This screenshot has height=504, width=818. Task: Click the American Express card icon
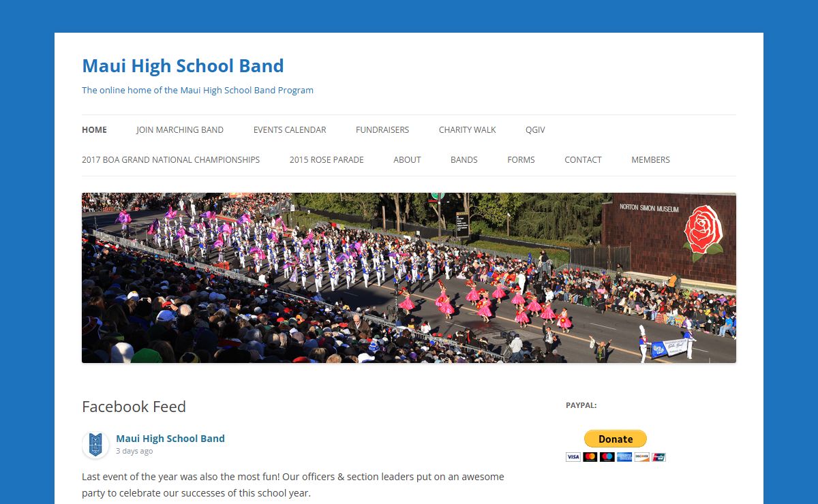click(x=624, y=457)
